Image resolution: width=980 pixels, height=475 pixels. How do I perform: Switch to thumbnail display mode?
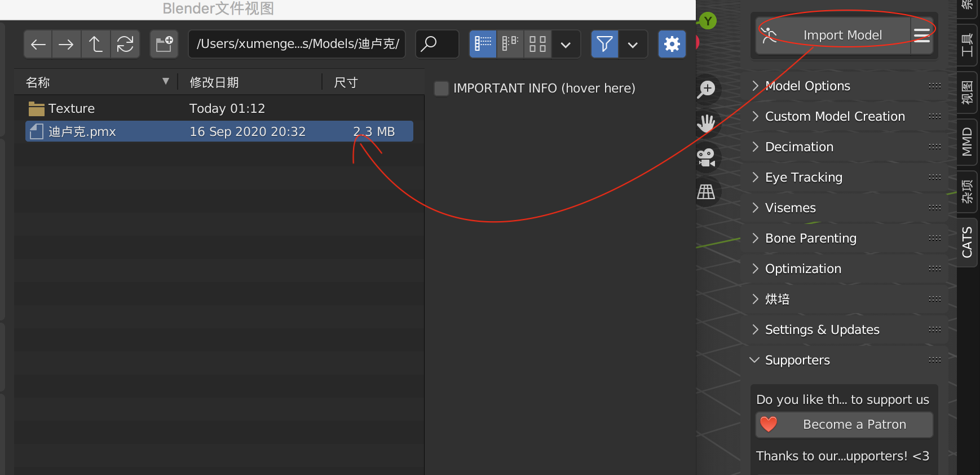point(537,44)
